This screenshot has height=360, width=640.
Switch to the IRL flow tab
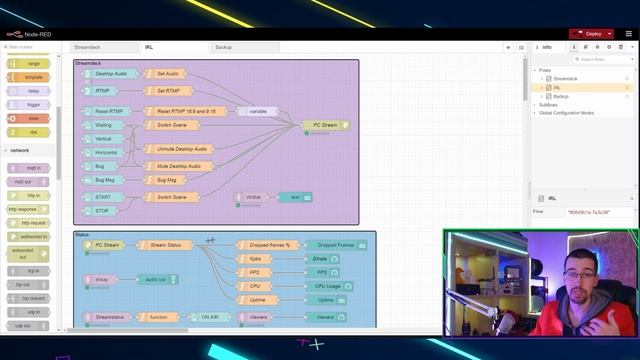coord(175,47)
